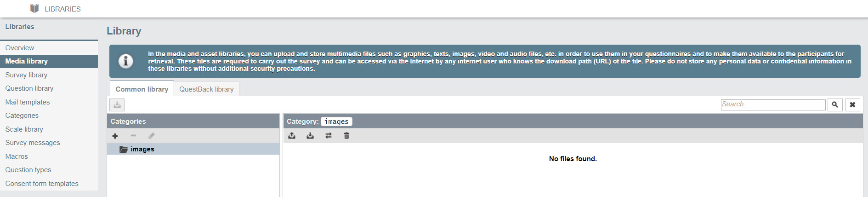This screenshot has width=868, height=197.
Task: Switch to the QuestBack library tab
Action: [206, 89]
